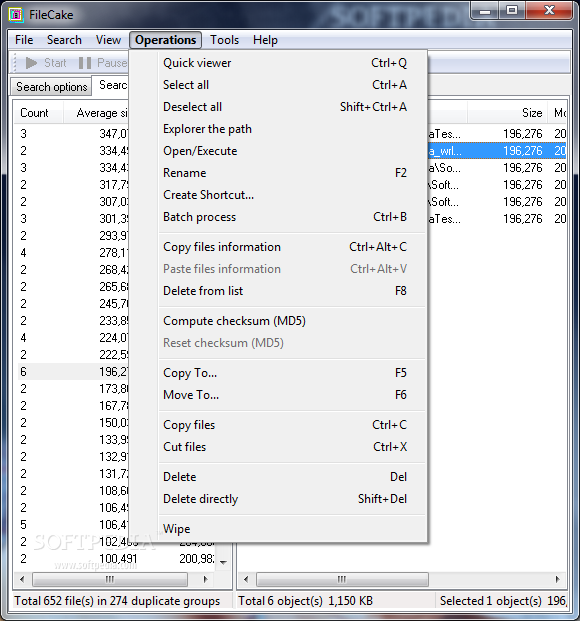Image resolution: width=580 pixels, height=621 pixels.
Task: Select the group row showing 100,491
Action: 117,558
